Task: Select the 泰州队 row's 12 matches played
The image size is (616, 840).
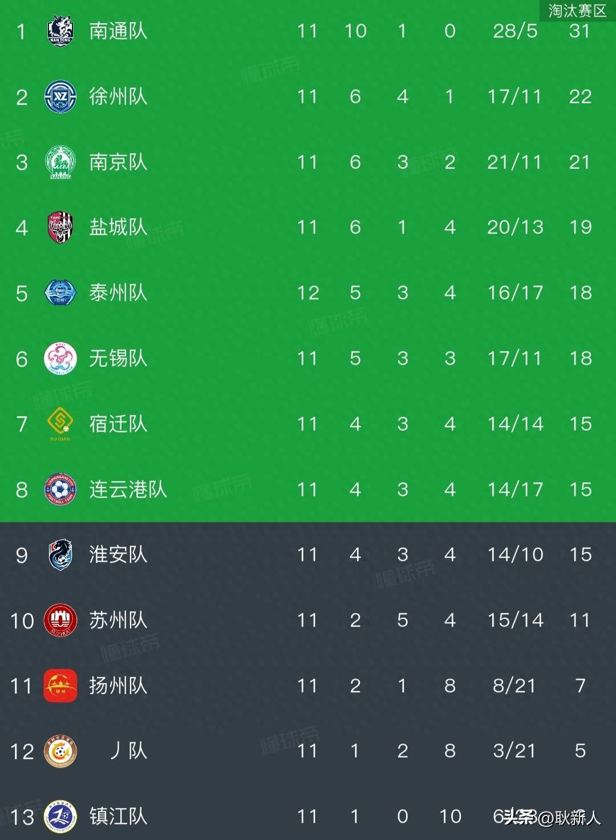Action: coord(307,293)
